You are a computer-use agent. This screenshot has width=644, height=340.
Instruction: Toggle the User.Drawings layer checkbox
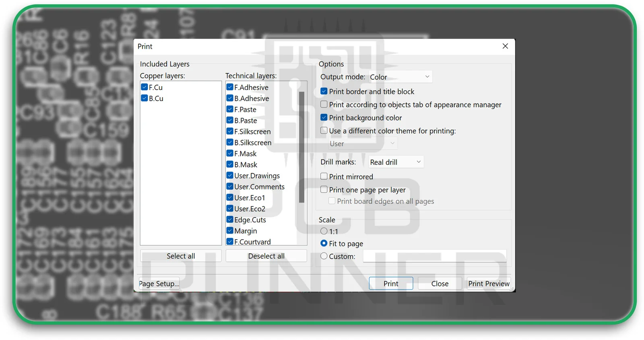pyautogui.click(x=230, y=175)
